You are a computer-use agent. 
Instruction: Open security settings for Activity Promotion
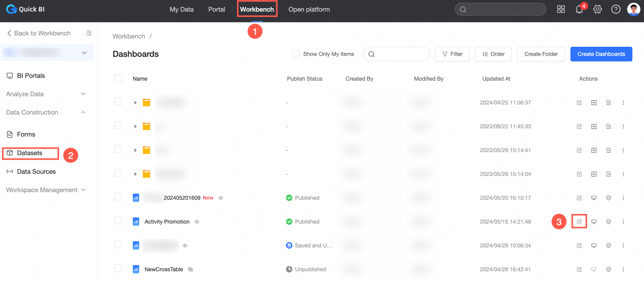(609, 222)
